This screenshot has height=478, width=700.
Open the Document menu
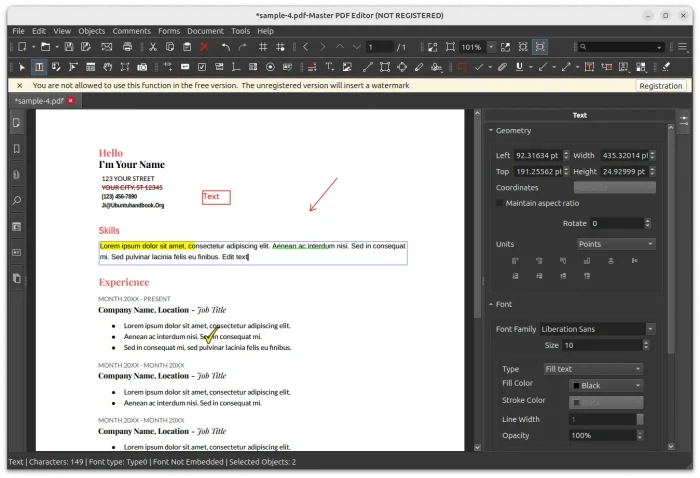205,31
